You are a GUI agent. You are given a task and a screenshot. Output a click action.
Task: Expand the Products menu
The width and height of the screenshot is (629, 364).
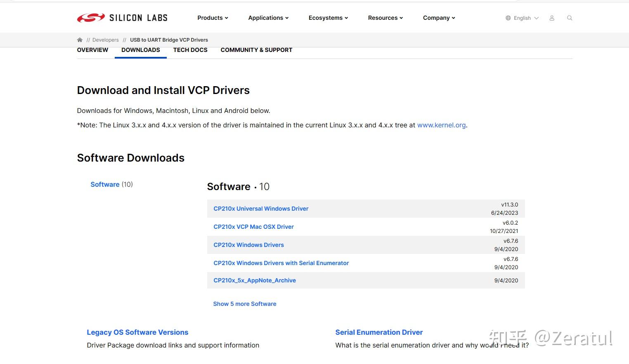[x=213, y=18]
